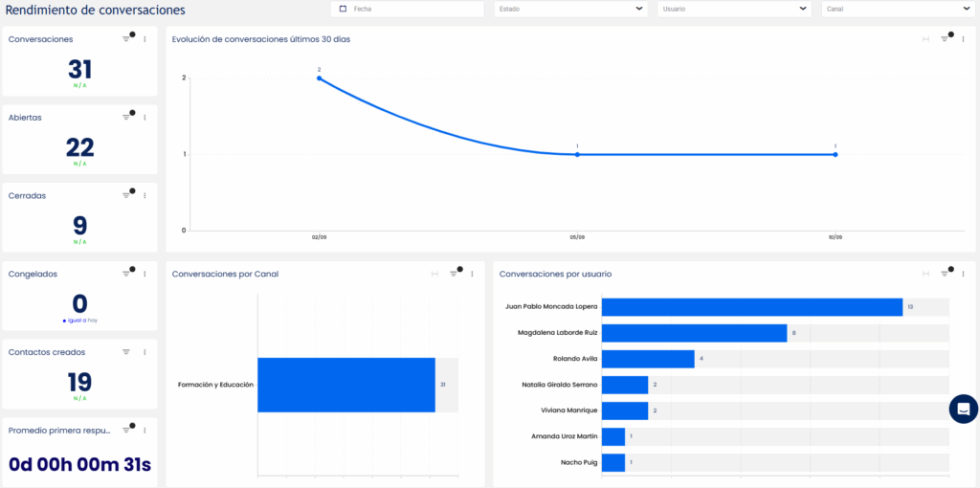Image resolution: width=980 pixels, height=488 pixels.
Task: Open three-dot menu on Abiertas card
Action: (145, 118)
